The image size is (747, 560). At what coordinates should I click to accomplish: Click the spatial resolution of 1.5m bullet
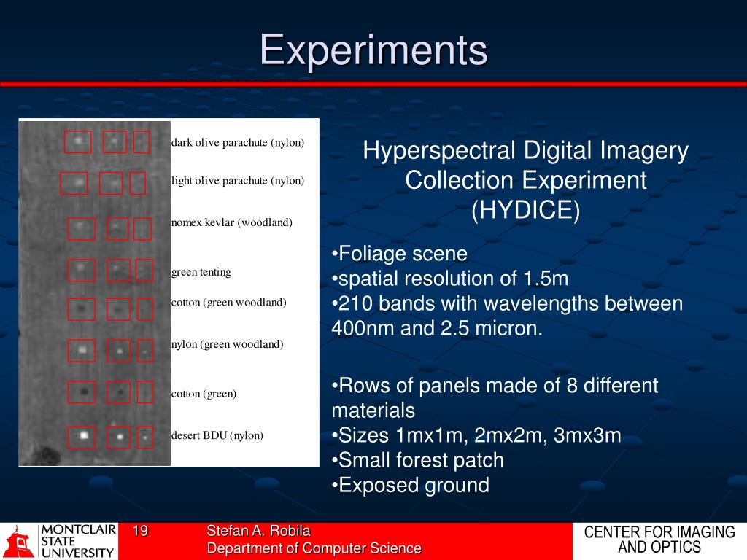[449, 279]
